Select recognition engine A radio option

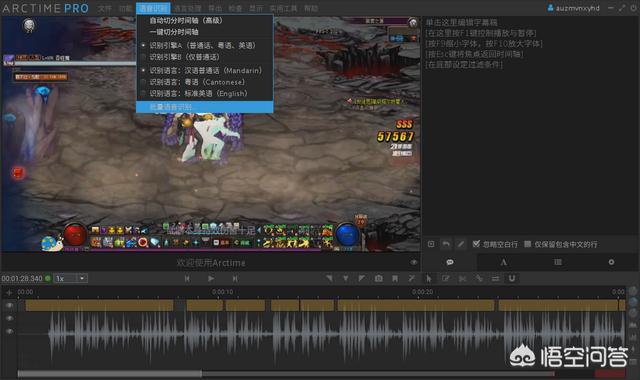click(x=143, y=45)
